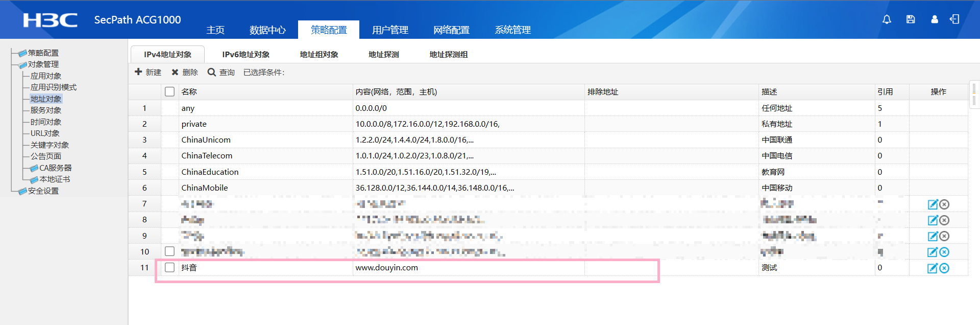Click the edit icon in row 10

click(933, 252)
